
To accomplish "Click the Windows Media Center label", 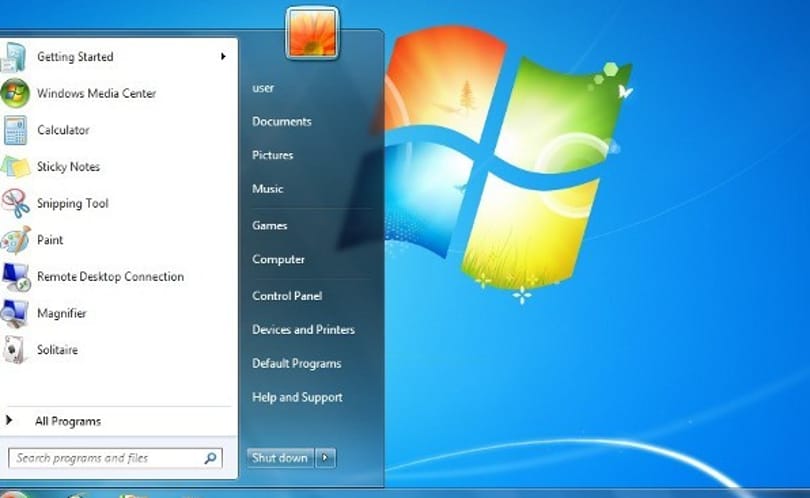I will [x=96, y=94].
